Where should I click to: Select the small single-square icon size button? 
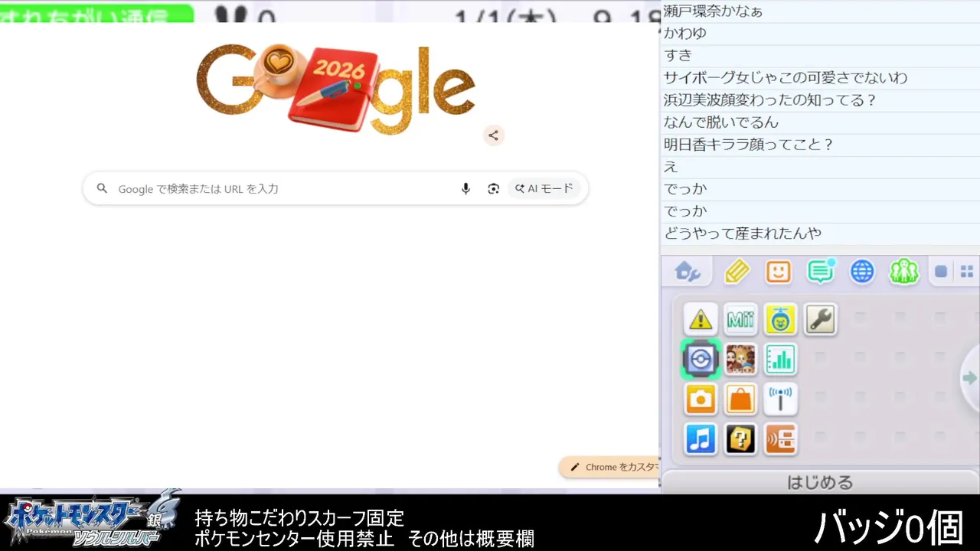coord(941,272)
